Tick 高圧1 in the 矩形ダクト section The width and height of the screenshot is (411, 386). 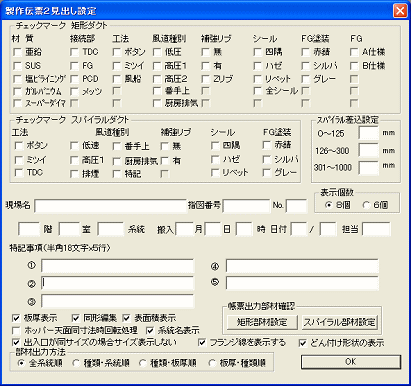pyautogui.click(x=157, y=66)
